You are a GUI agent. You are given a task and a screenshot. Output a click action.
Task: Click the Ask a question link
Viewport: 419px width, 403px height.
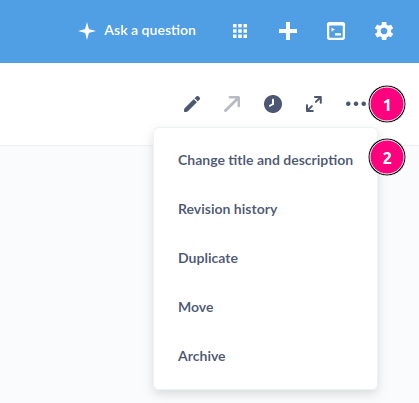150,31
